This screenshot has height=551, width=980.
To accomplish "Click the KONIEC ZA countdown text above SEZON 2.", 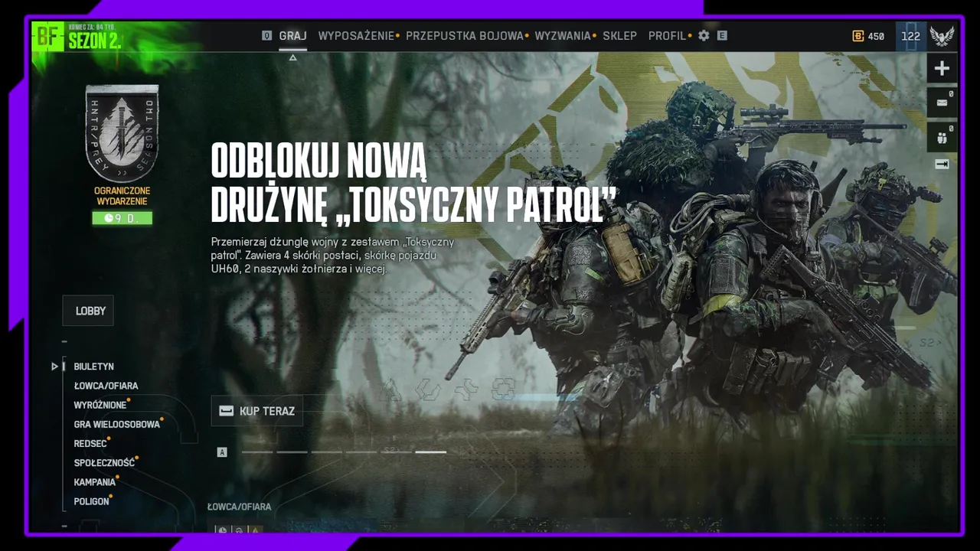I will click(90, 27).
